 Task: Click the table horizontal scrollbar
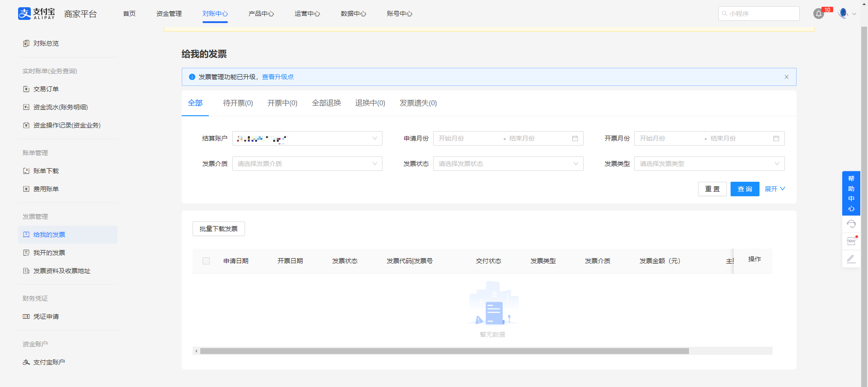(x=444, y=351)
